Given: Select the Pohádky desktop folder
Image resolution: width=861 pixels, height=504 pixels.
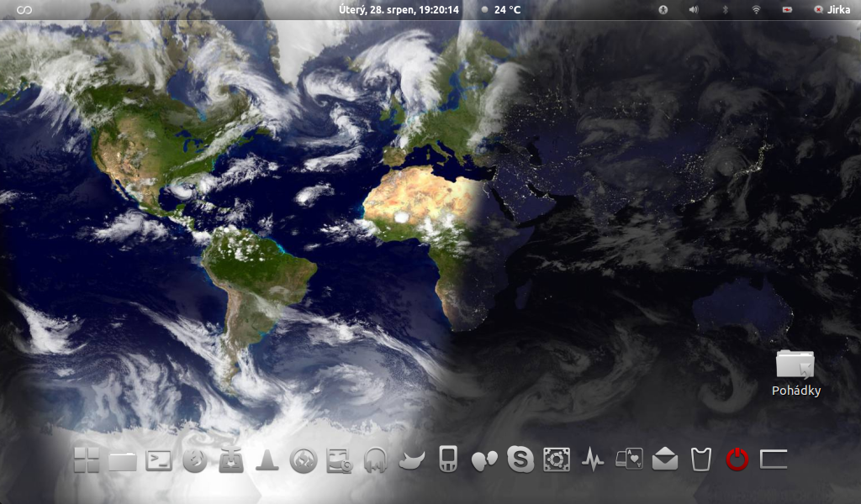Looking at the screenshot, I should pyautogui.click(x=795, y=373).
